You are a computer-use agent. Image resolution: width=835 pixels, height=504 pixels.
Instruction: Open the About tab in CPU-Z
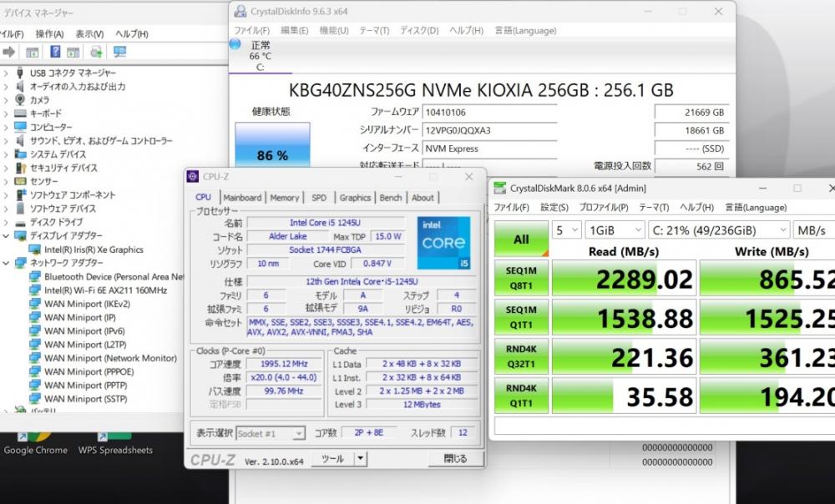click(x=423, y=198)
